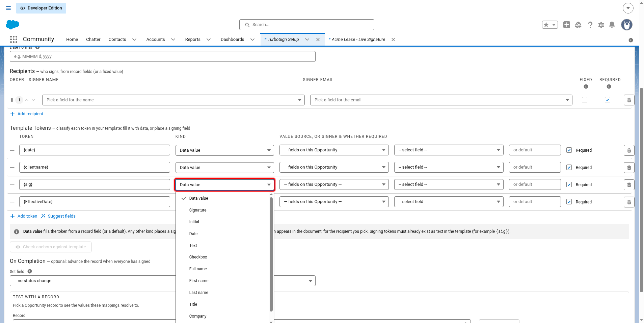644x323 pixels.
Task: Uncheck Required for the {date} token
Action: coord(569,150)
